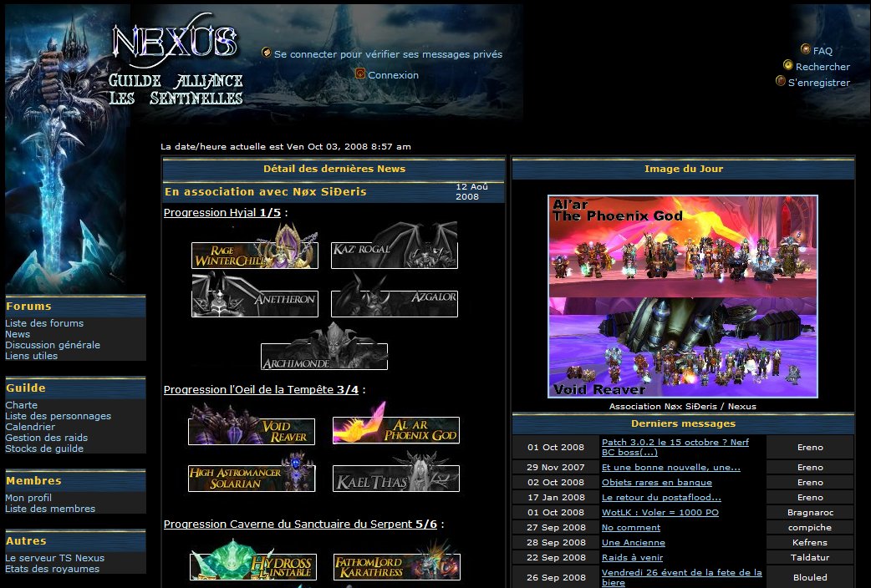The width and height of the screenshot is (871, 588).
Task: Open the Archimonde boss banner
Action: pyautogui.click(x=324, y=355)
